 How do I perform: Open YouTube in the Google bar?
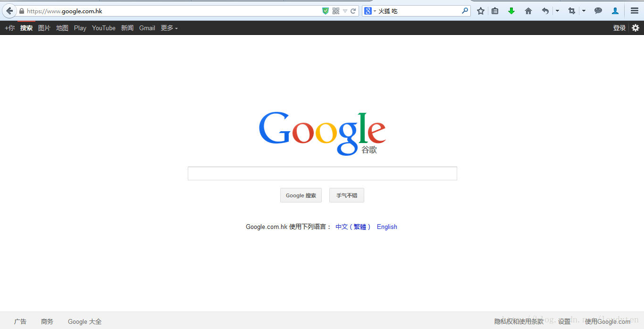[104, 28]
